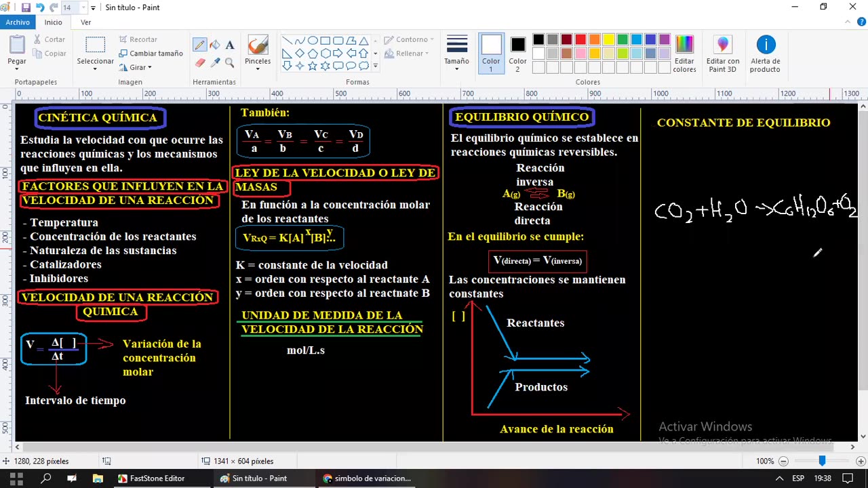Open the Windows Start menu

[15, 478]
